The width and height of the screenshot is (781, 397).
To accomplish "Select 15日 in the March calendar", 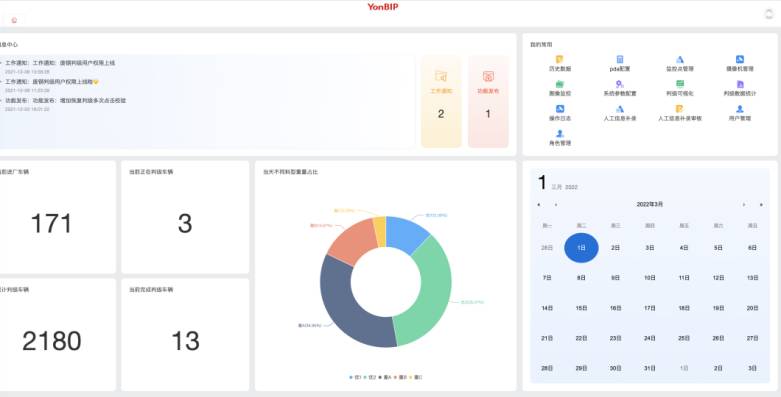I will click(x=581, y=308).
